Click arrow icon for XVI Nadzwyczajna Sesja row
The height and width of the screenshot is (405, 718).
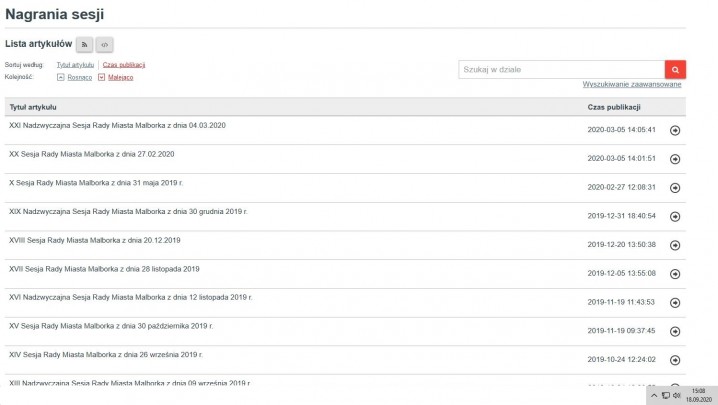(674, 302)
